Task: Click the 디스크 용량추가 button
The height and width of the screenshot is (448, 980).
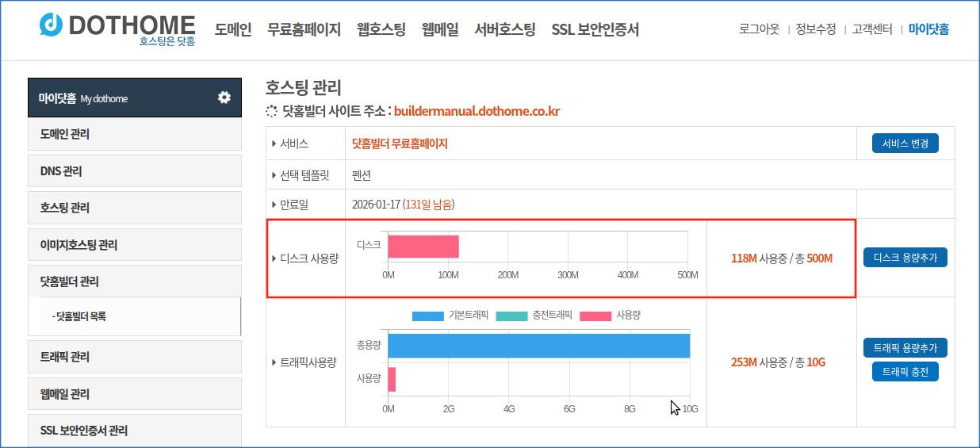Action: (x=905, y=258)
